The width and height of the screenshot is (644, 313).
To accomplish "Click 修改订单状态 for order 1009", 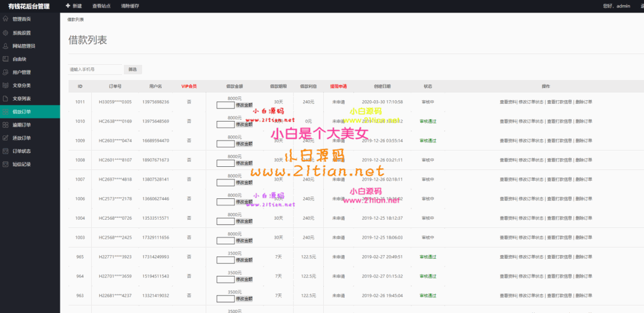I will (531, 140).
